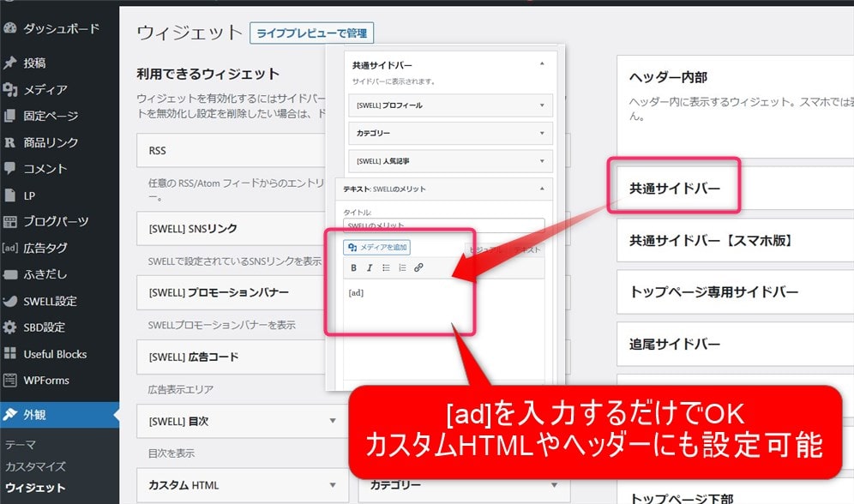854x504 pixels.
Task: Click the ブログパーツ icon
Action: (9, 221)
